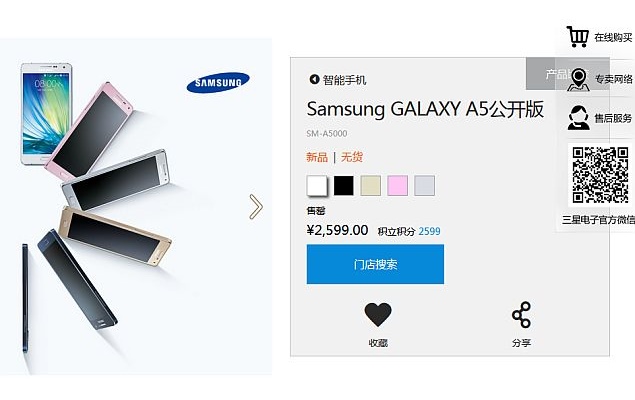Show next product image with right chevron
Image resolution: width=635 pixels, height=400 pixels.
point(256,206)
